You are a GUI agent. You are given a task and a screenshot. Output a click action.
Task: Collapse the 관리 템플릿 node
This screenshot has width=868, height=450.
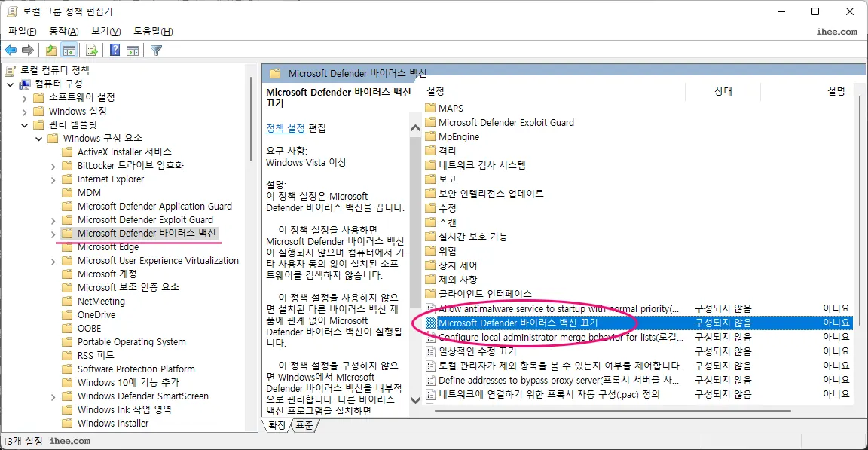24,125
